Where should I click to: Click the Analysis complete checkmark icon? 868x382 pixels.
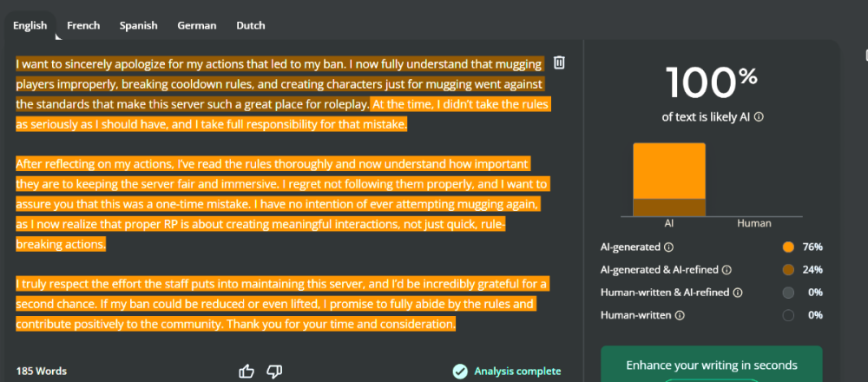point(460,371)
